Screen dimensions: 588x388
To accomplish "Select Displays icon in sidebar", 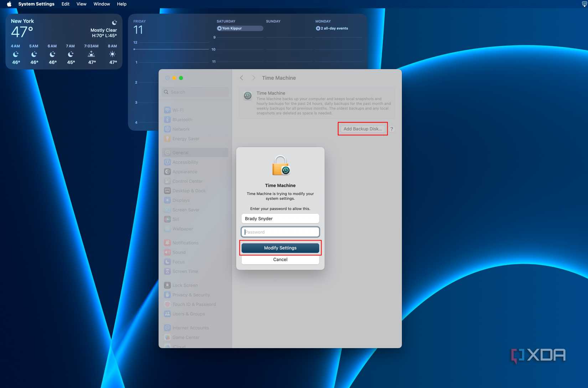I will click(x=167, y=200).
